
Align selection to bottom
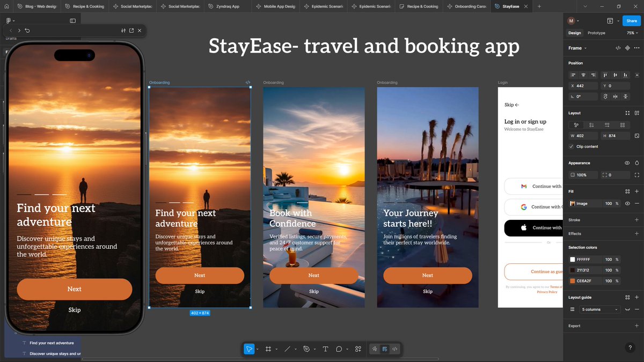coord(625,75)
